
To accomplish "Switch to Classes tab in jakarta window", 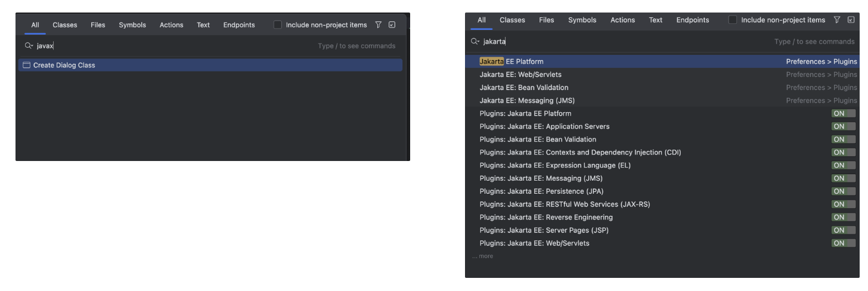I will click(512, 20).
